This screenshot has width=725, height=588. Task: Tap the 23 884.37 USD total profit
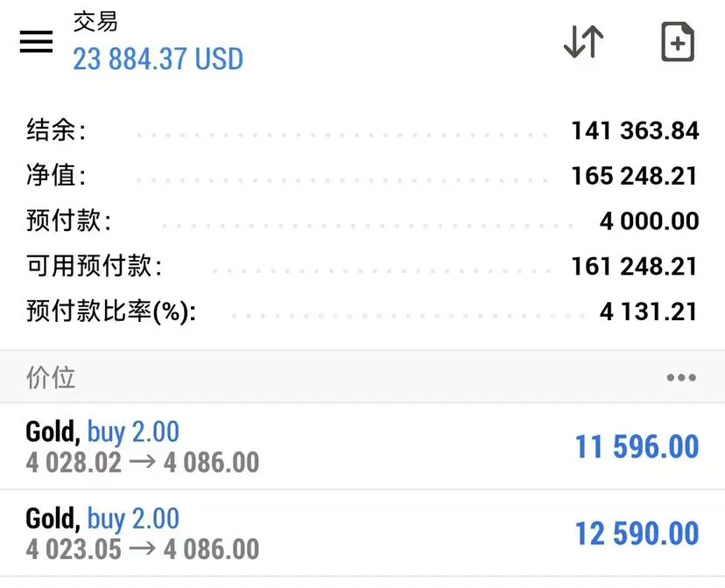pos(158,59)
